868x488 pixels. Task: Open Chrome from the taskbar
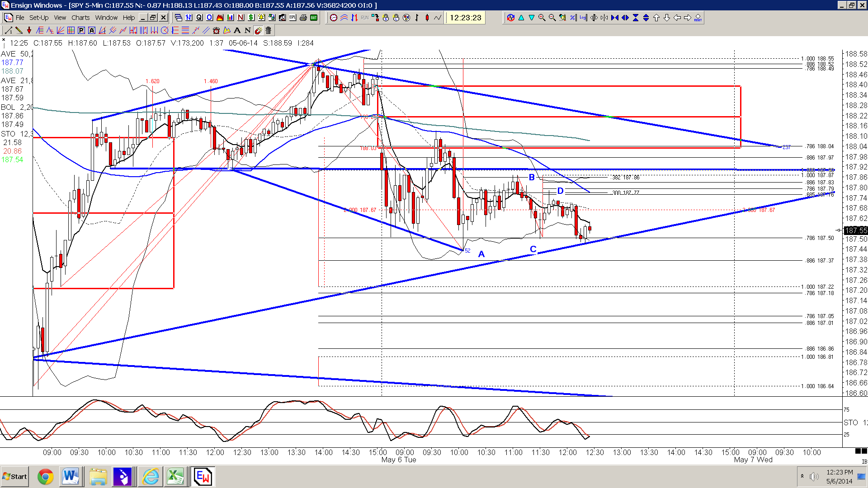45,477
